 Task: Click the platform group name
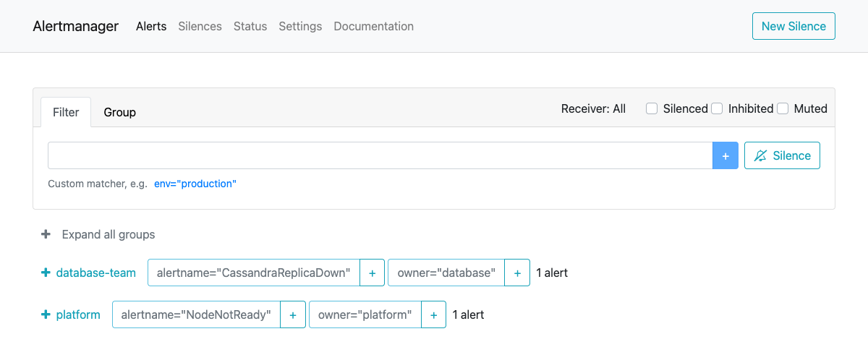click(78, 314)
